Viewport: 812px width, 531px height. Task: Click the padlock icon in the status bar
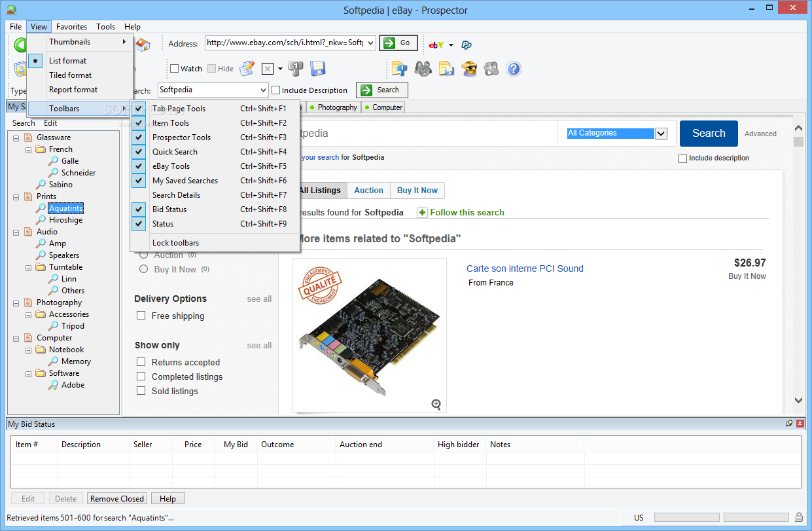(x=799, y=517)
